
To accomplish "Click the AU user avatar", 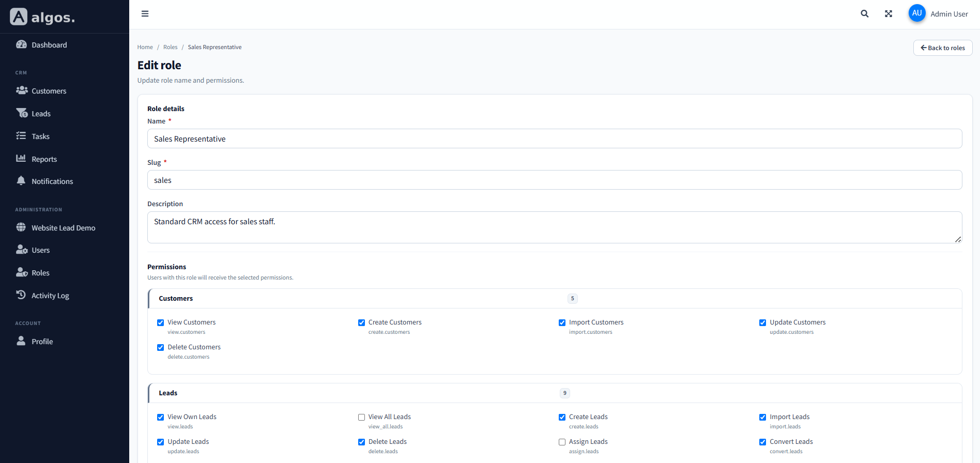I will (917, 13).
